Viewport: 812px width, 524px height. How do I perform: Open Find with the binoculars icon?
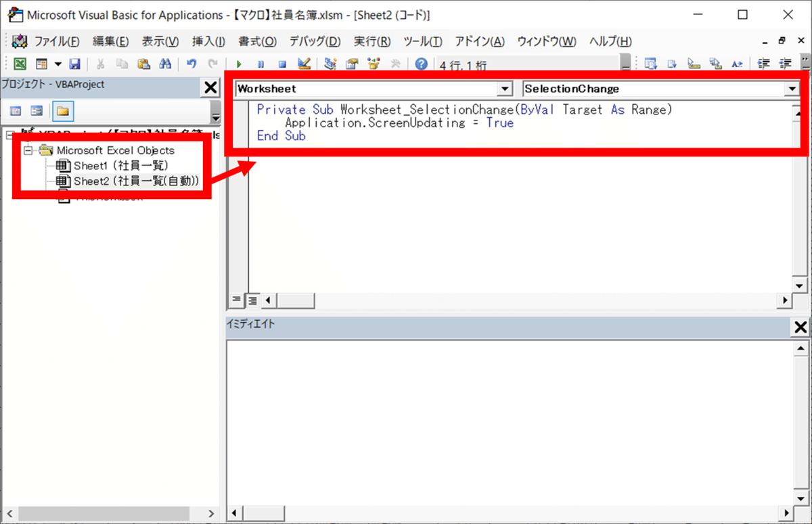point(165,64)
